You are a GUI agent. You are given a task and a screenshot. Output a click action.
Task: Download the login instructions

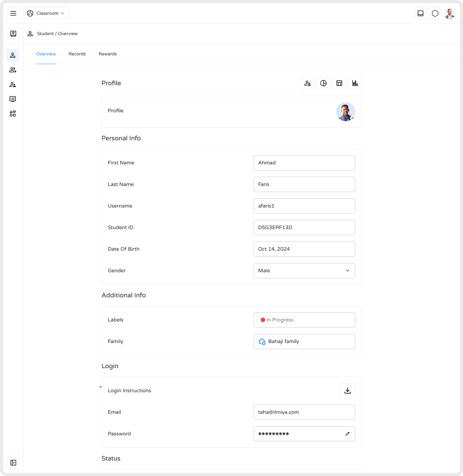click(x=348, y=391)
